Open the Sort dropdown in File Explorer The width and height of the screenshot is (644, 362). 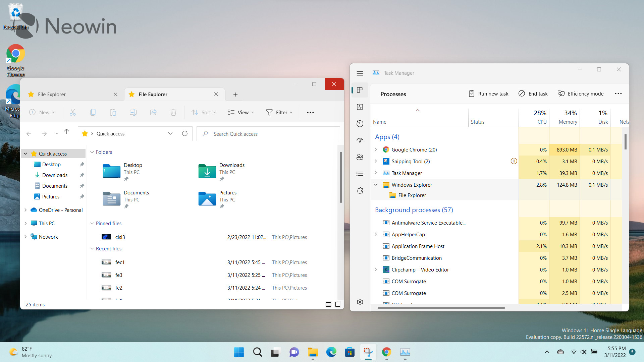click(204, 112)
